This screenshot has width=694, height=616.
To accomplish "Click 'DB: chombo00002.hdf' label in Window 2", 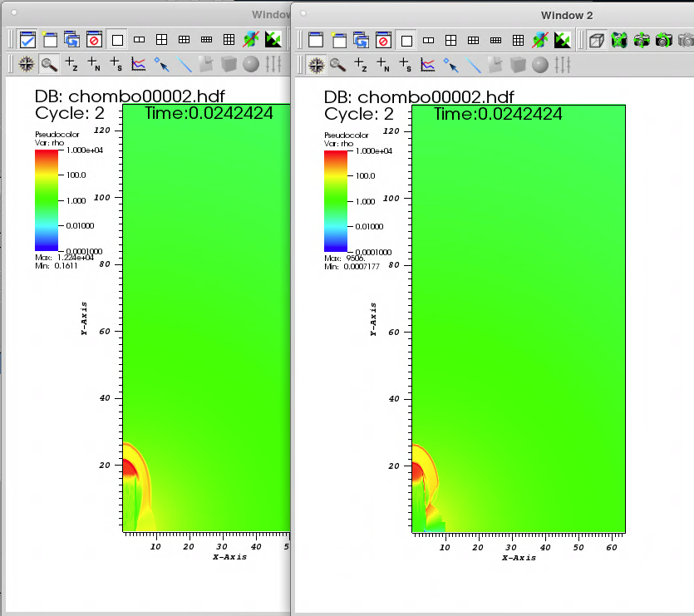I will click(419, 97).
